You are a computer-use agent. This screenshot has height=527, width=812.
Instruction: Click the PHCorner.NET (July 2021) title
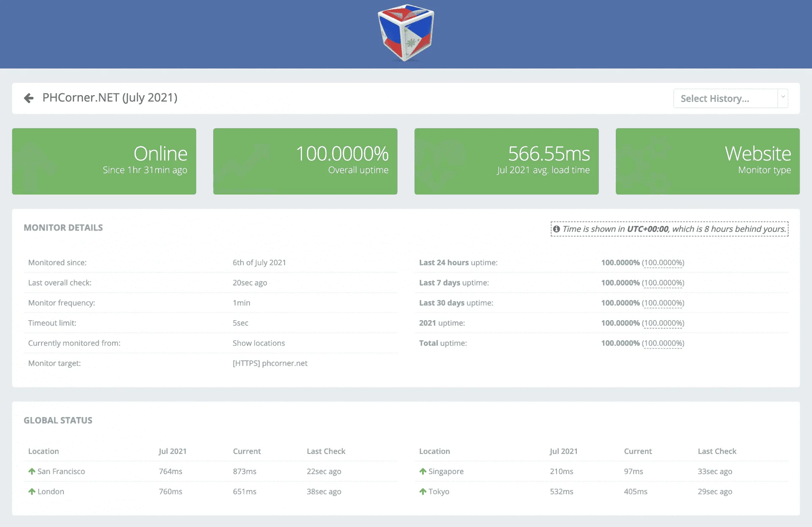pyautogui.click(x=110, y=98)
